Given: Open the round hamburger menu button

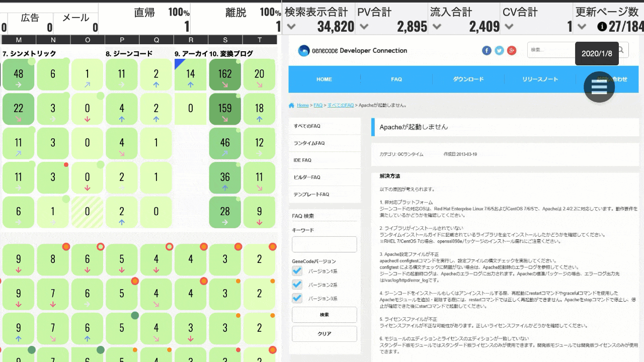Looking at the screenshot, I should tap(599, 87).
